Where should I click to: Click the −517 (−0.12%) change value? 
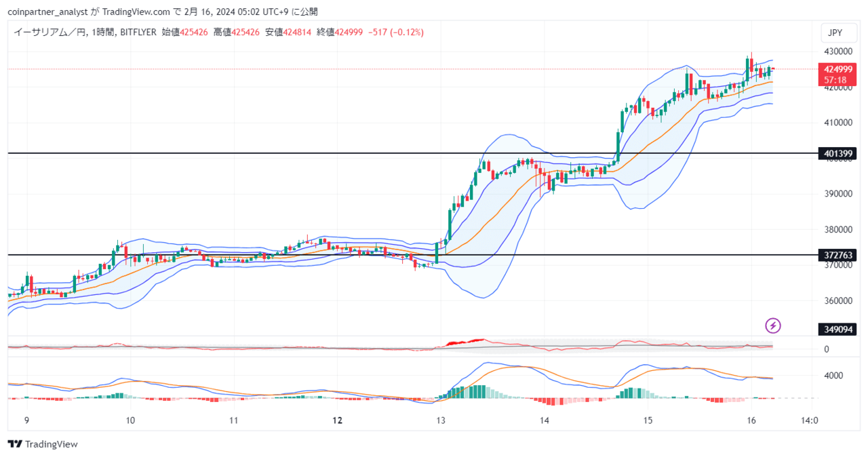[395, 32]
